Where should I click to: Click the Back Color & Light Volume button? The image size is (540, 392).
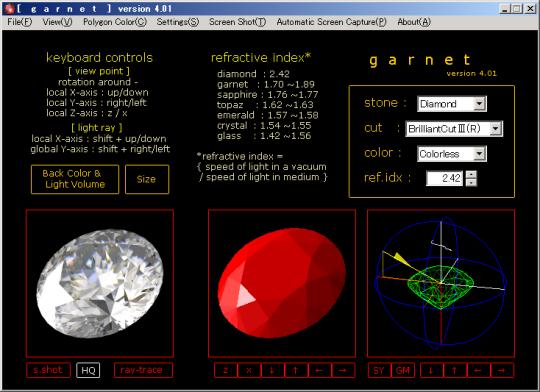[75, 179]
